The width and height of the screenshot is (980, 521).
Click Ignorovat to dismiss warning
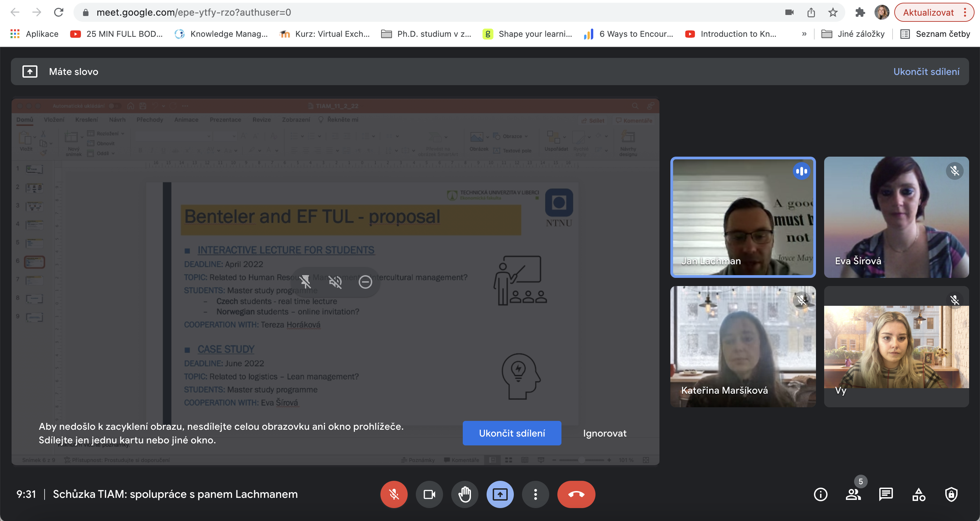coord(605,433)
